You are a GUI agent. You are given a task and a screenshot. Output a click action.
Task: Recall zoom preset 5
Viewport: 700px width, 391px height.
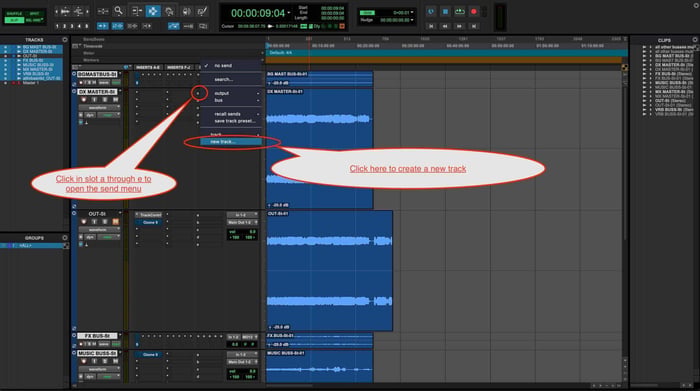[86, 26]
